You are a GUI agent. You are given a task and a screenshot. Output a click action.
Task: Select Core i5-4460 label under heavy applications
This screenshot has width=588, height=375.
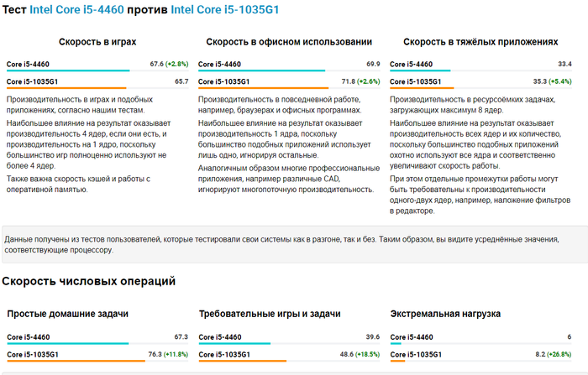coord(411,64)
